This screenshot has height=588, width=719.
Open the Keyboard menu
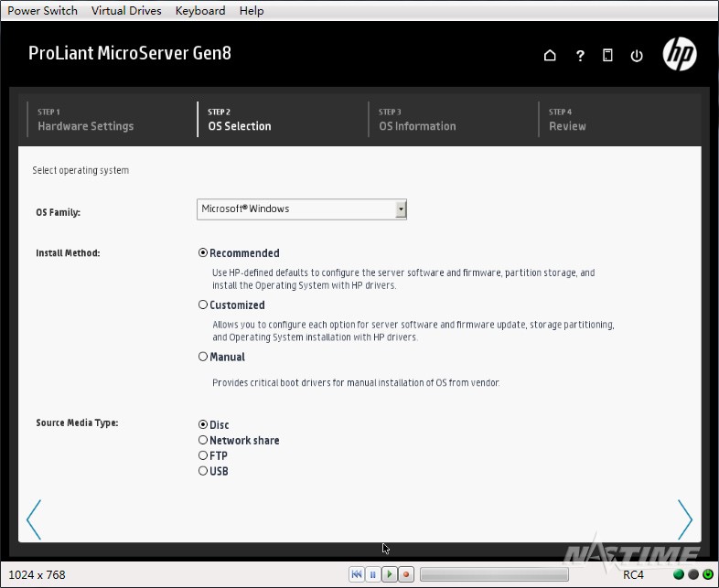200,11
